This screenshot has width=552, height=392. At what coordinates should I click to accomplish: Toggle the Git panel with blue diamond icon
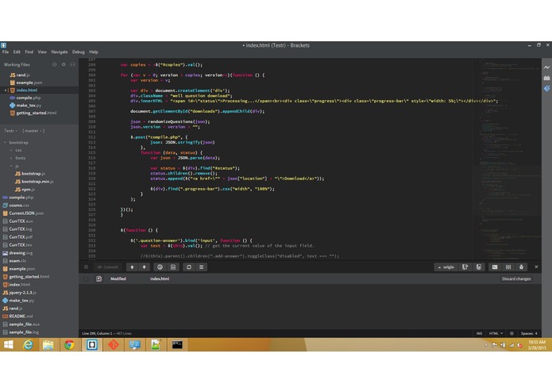(546, 88)
